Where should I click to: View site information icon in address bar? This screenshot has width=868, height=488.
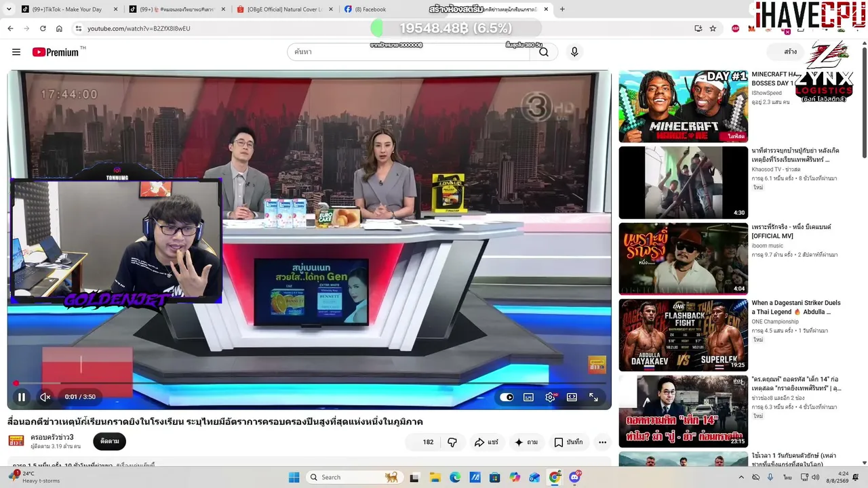pyautogui.click(x=79, y=28)
